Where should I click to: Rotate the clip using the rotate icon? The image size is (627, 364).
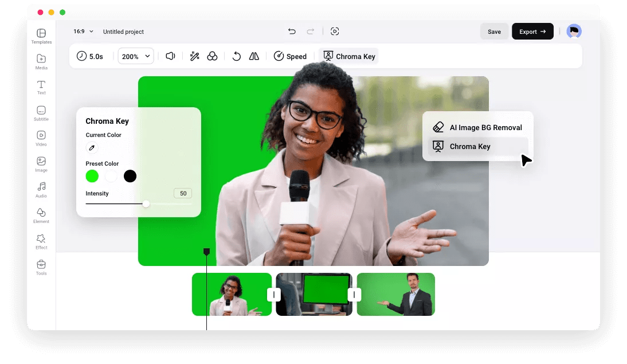236,56
